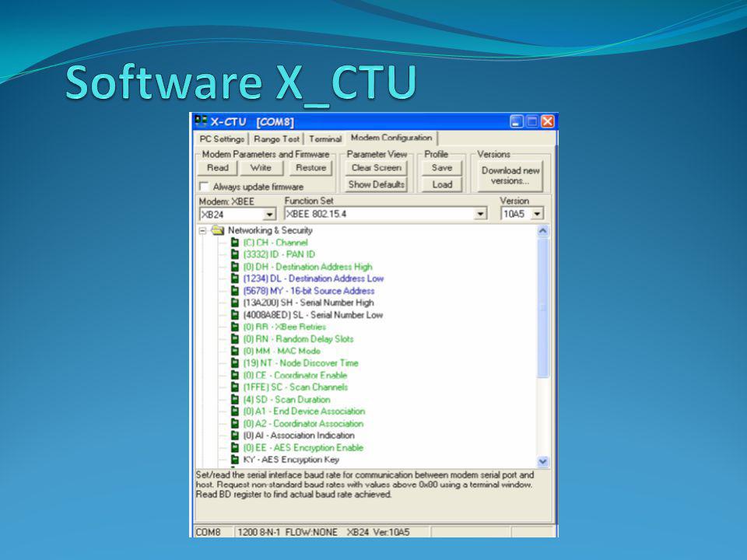Click the icon beside AI - Association Indication

tap(234, 436)
